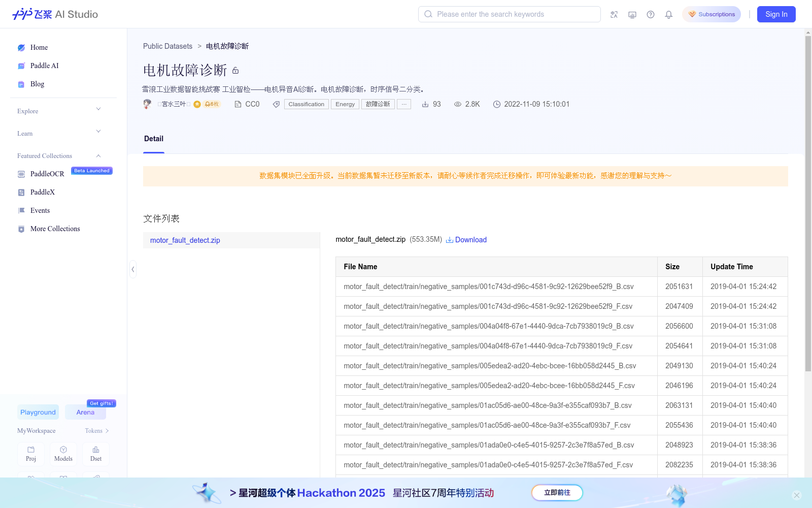The height and width of the screenshot is (508, 812).
Task: Select motor_fault_detect.zip in file list
Action: 231,240
